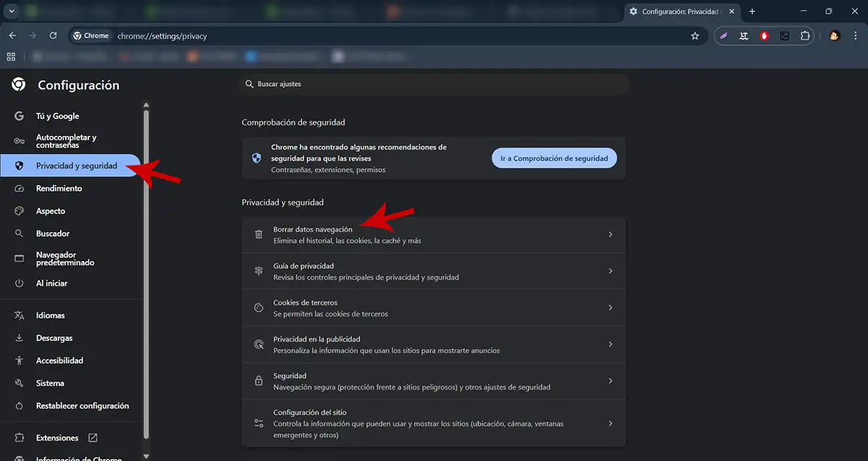Expand the Cookies de terceros settings row
The image size is (868, 461).
(434, 307)
